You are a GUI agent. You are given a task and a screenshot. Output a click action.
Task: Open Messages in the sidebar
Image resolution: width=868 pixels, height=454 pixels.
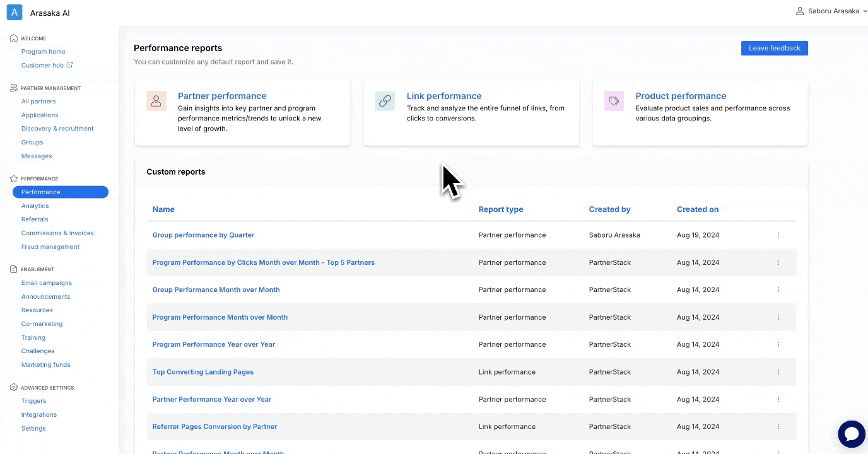[37, 156]
